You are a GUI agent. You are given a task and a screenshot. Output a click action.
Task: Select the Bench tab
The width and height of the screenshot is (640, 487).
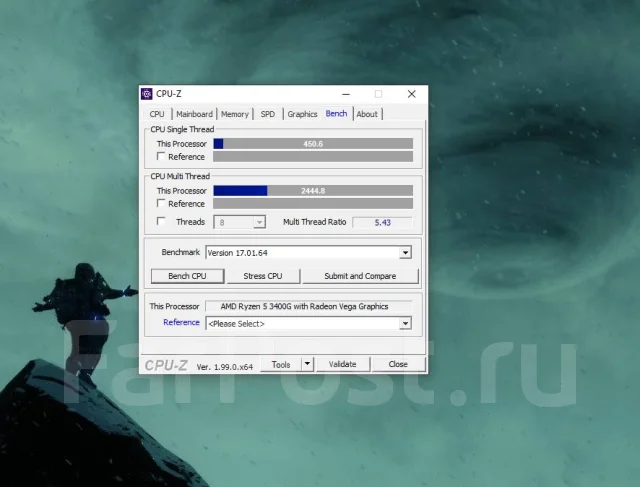coord(336,113)
